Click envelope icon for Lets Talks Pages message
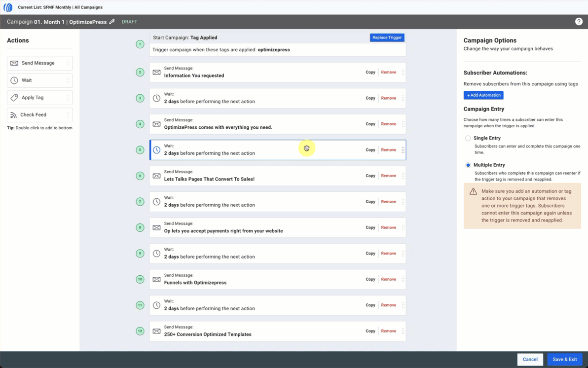588x368 pixels. [157, 176]
